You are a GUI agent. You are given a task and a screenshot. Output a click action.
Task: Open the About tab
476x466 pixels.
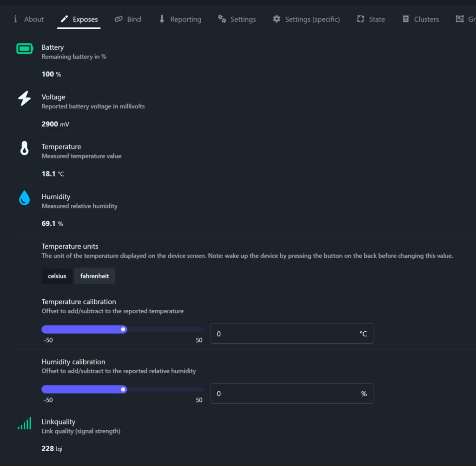click(x=28, y=19)
